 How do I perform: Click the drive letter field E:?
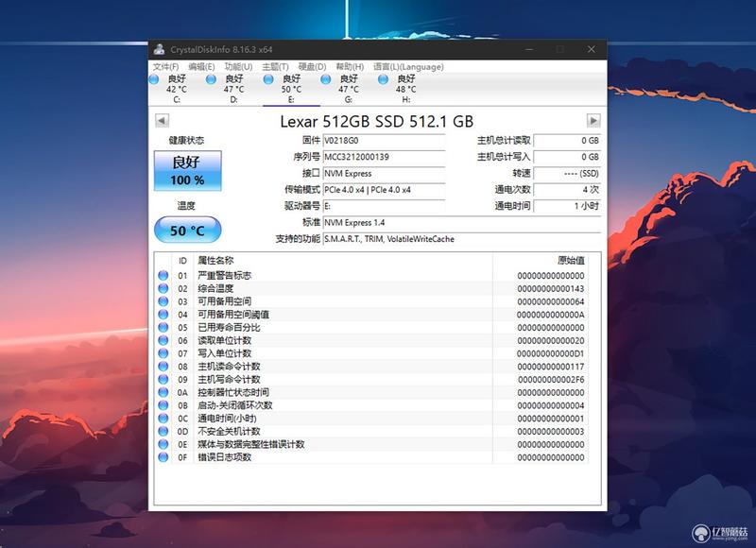click(384, 206)
